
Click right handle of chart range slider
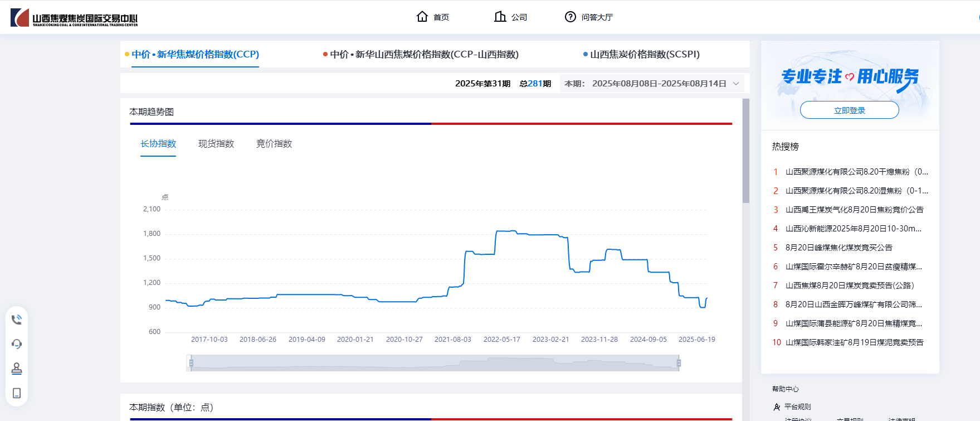point(679,364)
